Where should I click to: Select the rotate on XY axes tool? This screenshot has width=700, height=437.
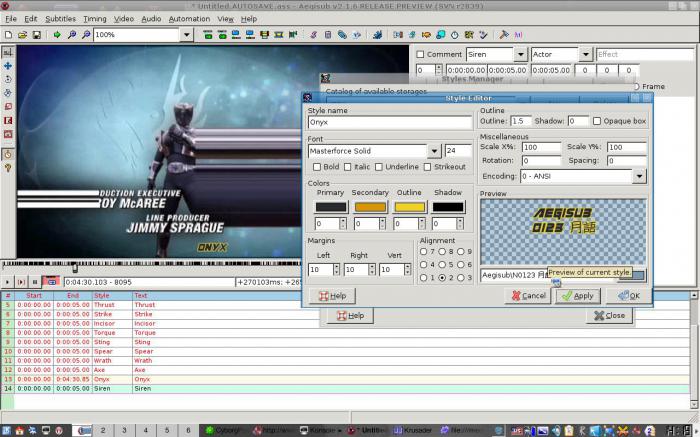8,93
